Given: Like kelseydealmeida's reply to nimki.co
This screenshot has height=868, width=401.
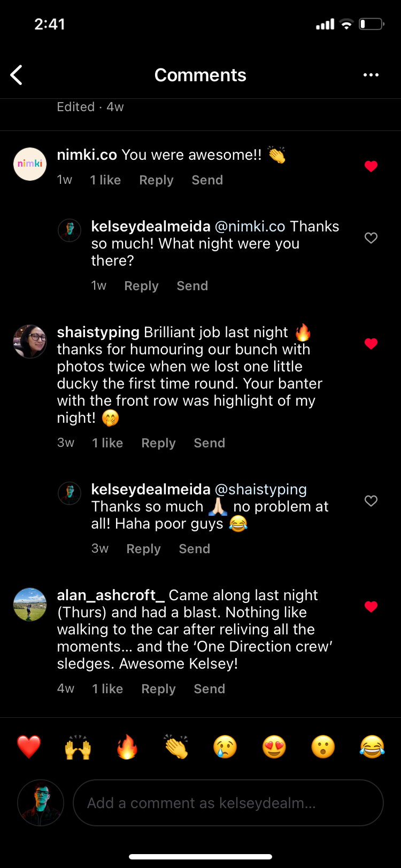Looking at the screenshot, I should (x=371, y=238).
